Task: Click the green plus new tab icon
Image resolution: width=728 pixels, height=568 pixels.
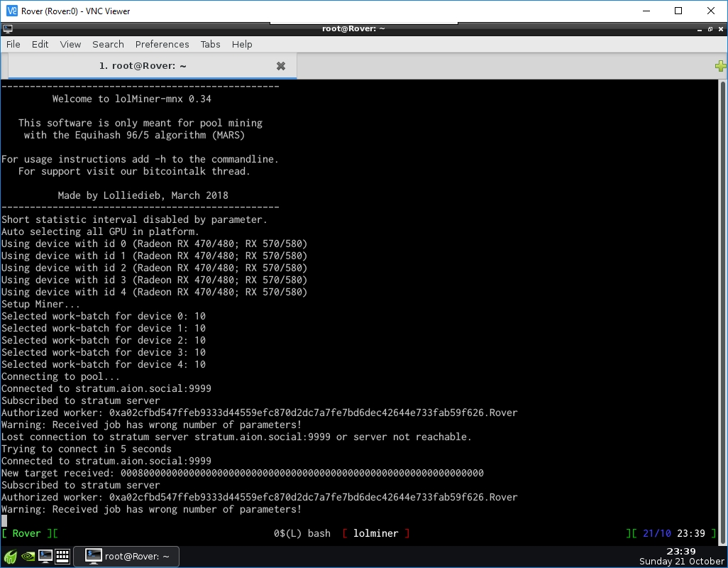Action: [721, 66]
